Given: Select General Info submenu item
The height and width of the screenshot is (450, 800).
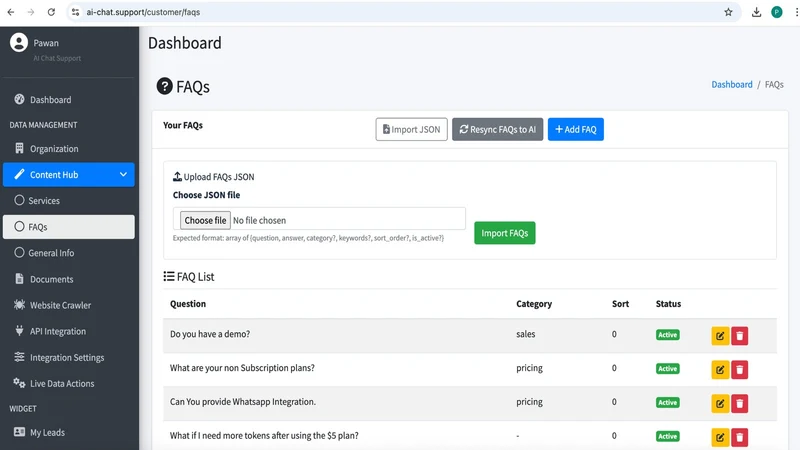Looking at the screenshot, I should [x=69, y=253].
